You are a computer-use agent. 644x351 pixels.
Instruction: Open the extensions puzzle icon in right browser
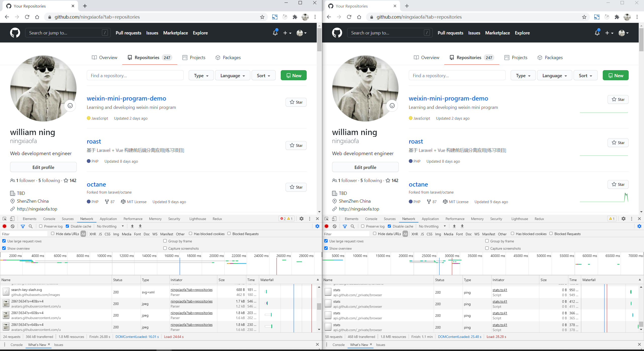[x=617, y=17]
